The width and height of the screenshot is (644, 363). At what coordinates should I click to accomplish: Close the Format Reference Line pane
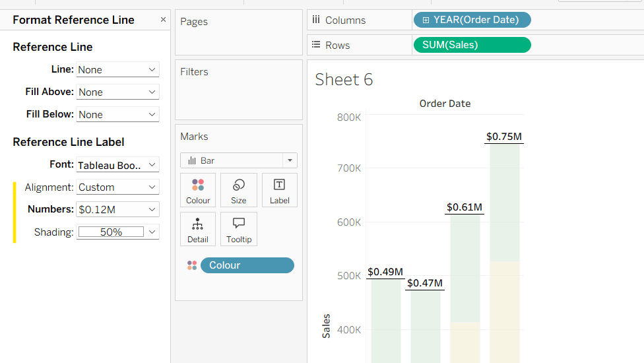click(x=163, y=20)
